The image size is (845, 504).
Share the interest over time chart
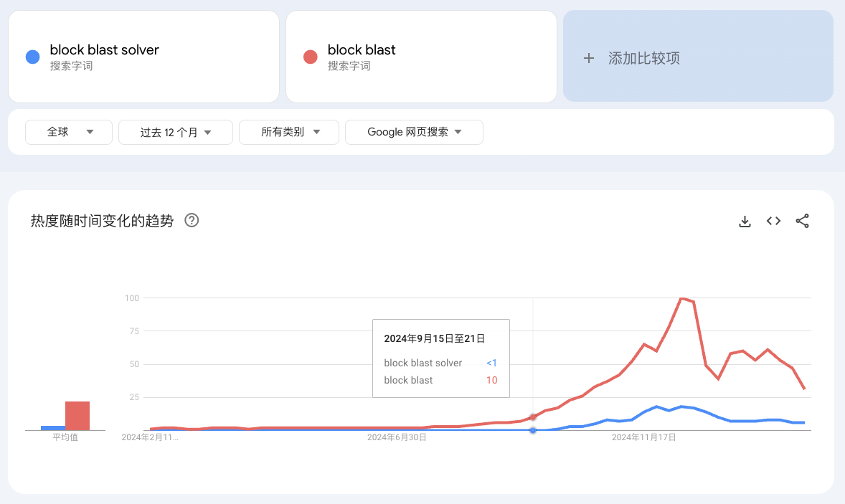pyautogui.click(x=803, y=221)
